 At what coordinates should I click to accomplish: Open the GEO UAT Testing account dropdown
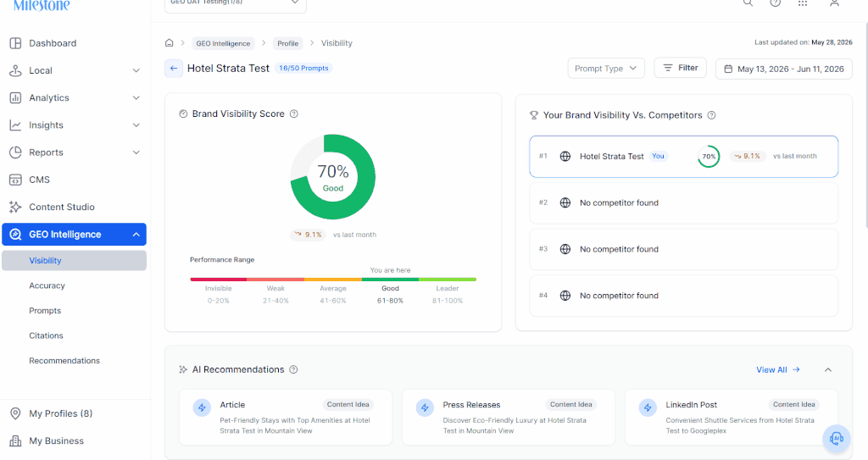coord(236,4)
